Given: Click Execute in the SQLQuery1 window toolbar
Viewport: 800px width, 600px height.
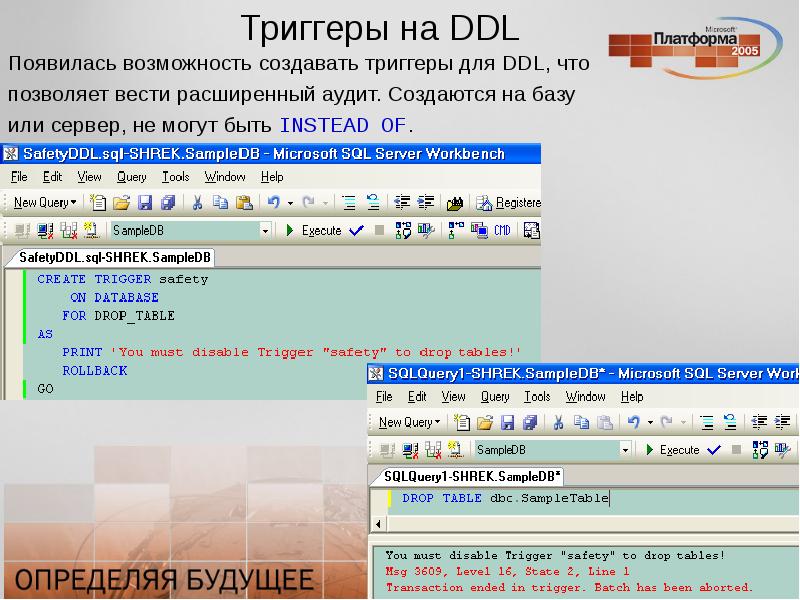Looking at the screenshot, I should tap(672, 450).
